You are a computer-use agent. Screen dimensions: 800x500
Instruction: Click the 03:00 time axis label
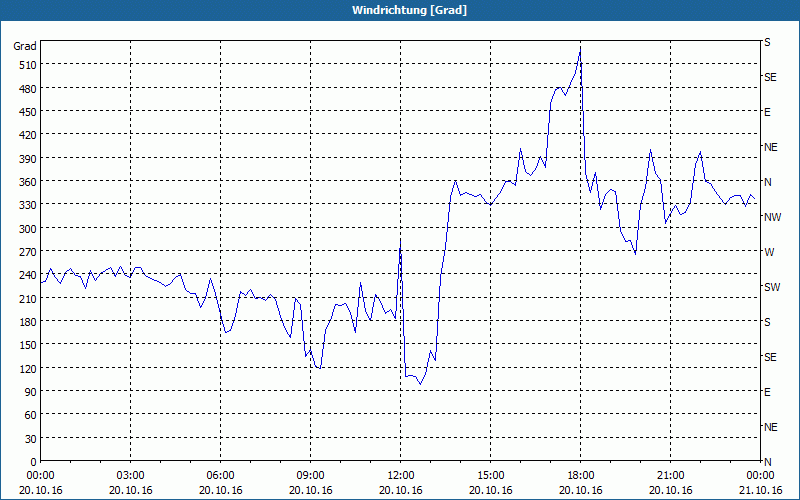pos(131,476)
